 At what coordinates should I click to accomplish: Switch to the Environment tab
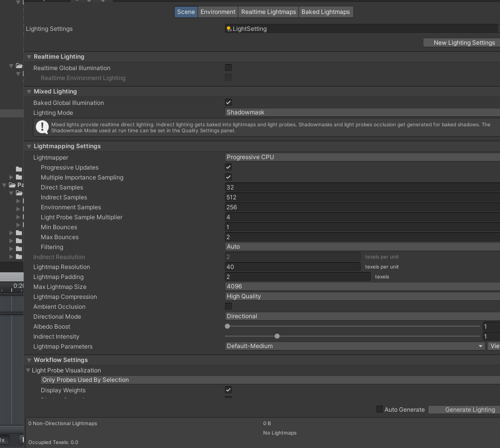pyautogui.click(x=217, y=12)
